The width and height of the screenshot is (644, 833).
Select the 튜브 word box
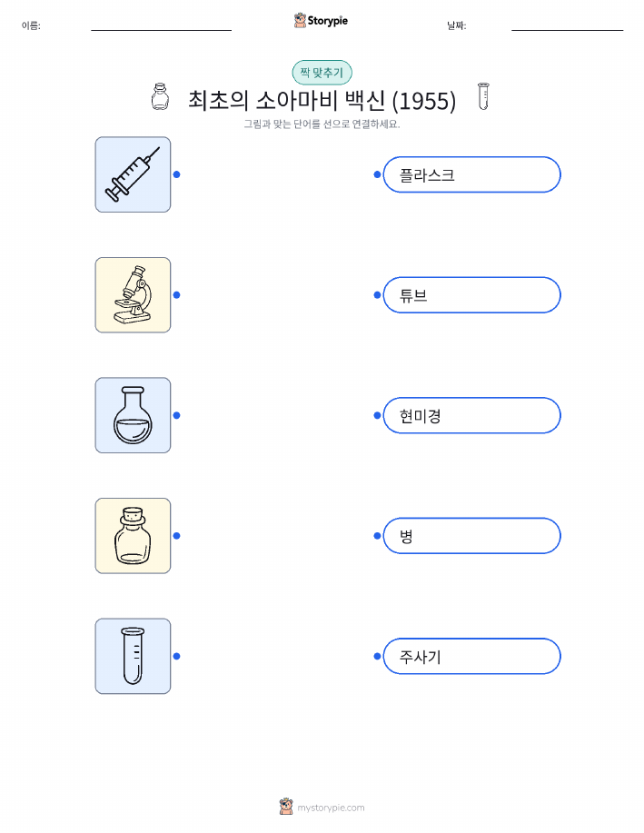tap(471, 295)
